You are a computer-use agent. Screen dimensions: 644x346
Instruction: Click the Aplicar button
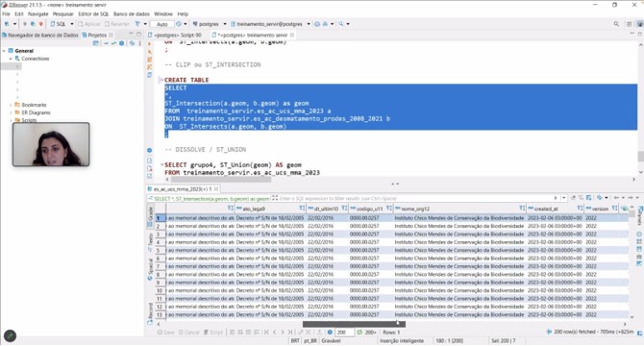[89, 24]
